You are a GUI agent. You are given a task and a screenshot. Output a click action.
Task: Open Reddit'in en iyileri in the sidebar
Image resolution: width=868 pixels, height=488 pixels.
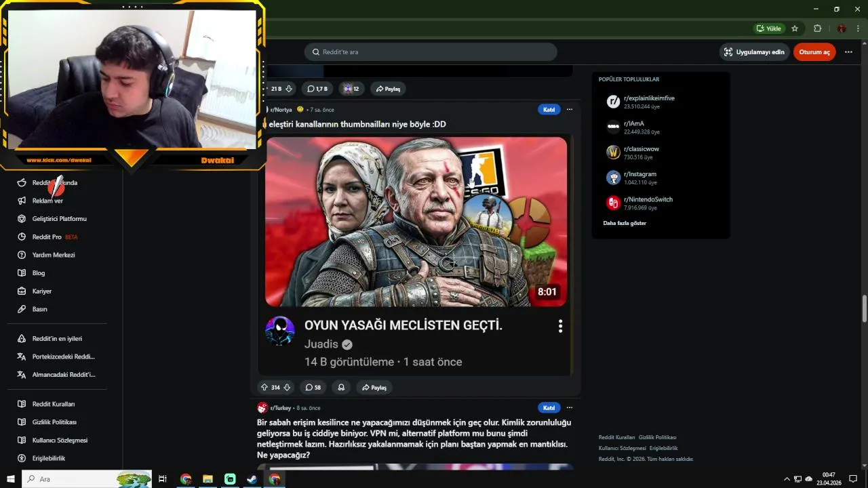click(x=57, y=339)
